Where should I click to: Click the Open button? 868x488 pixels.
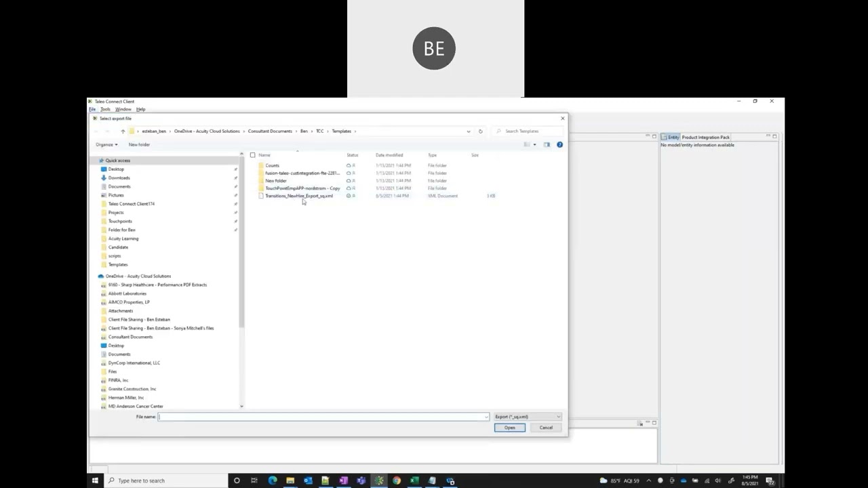(510, 428)
